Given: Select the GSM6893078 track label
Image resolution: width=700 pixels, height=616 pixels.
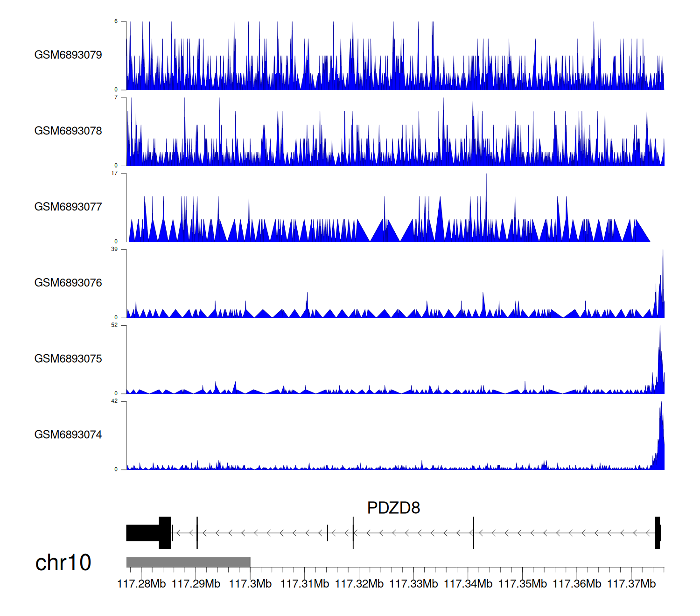Looking at the screenshot, I should tap(68, 131).
